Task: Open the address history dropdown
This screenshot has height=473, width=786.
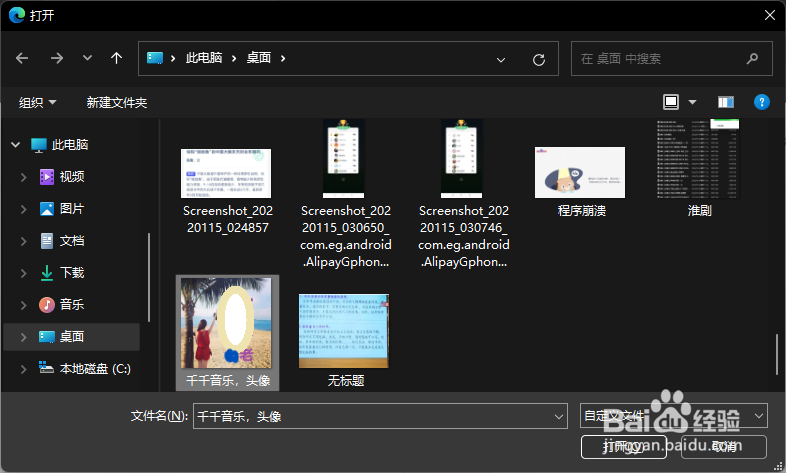Action: [501, 60]
